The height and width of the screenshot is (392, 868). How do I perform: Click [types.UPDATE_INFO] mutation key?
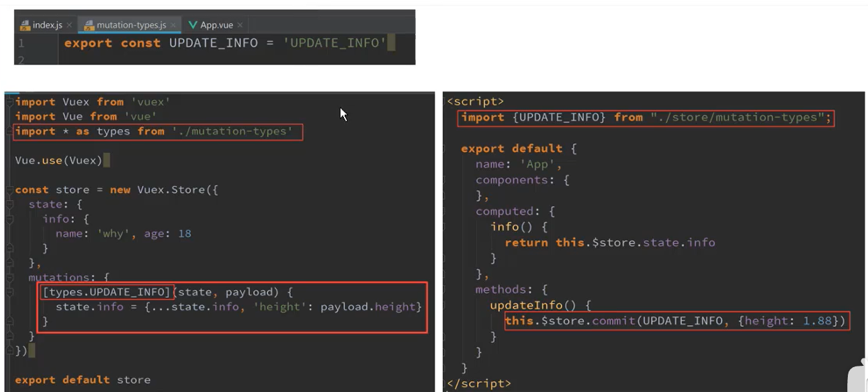(x=107, y=292)
